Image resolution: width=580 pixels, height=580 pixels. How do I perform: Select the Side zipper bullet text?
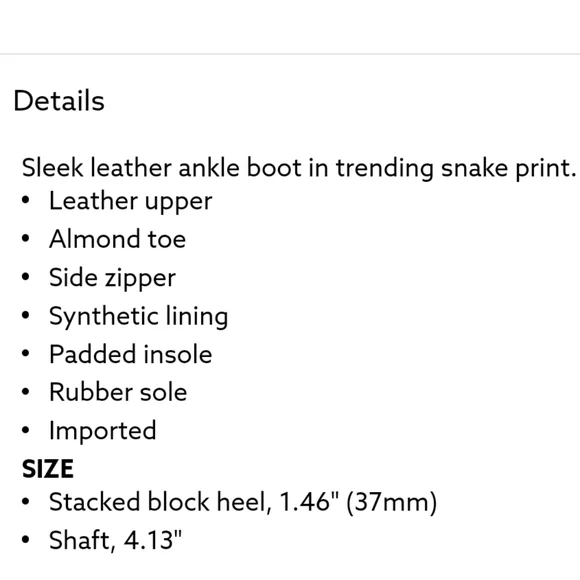click(112, 278)
